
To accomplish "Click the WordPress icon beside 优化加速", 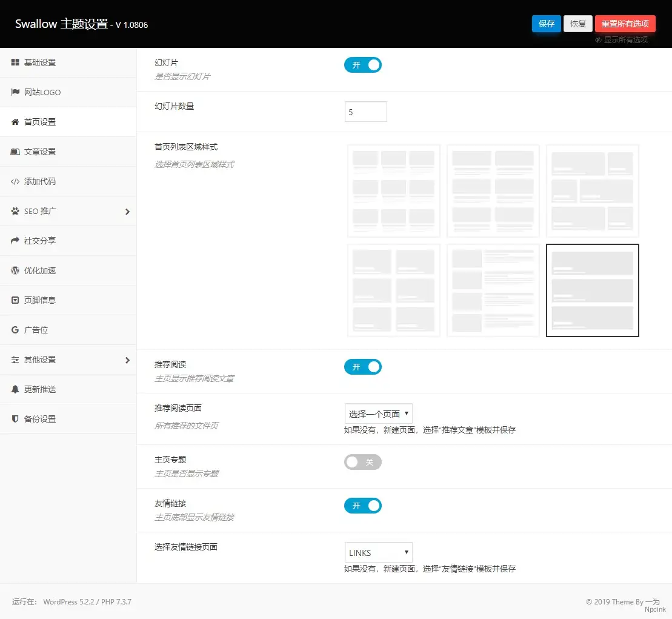I will (x=15, y=270).
